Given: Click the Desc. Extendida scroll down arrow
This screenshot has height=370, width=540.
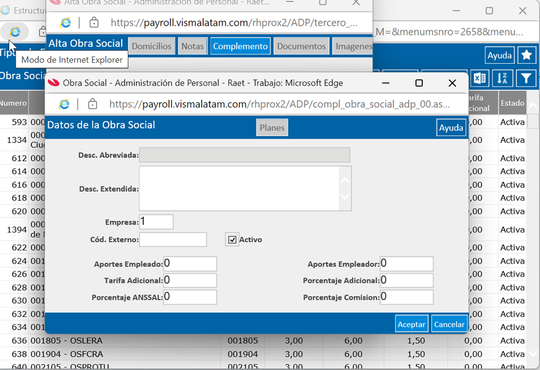Looking at the screenshot, I should [x=345, y=196].
